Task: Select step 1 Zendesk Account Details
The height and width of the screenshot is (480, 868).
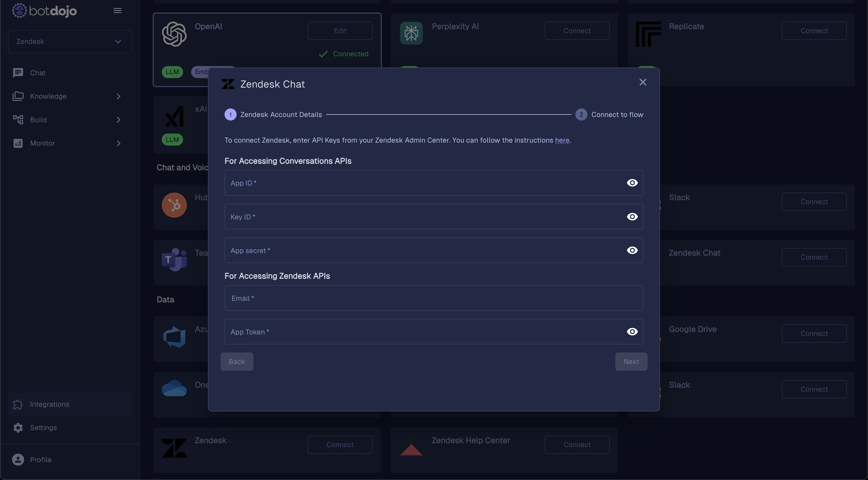Action: (x=273, y=114)
